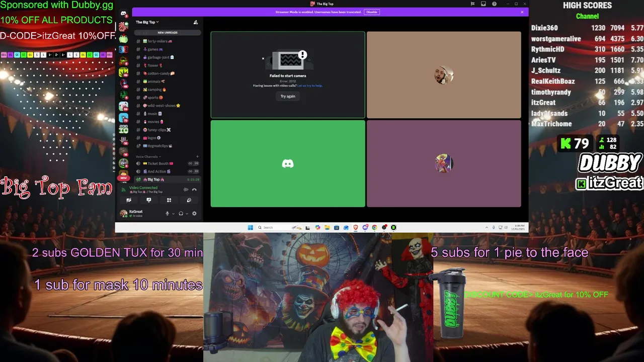
Task: Open the Discord help question-mark icon
Action: point(495,4)
